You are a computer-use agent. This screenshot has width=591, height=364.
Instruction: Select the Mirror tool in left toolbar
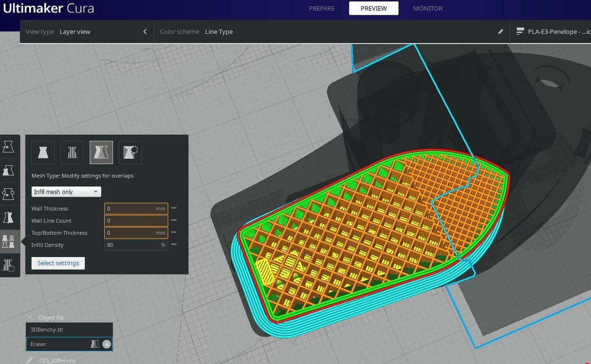9,217
